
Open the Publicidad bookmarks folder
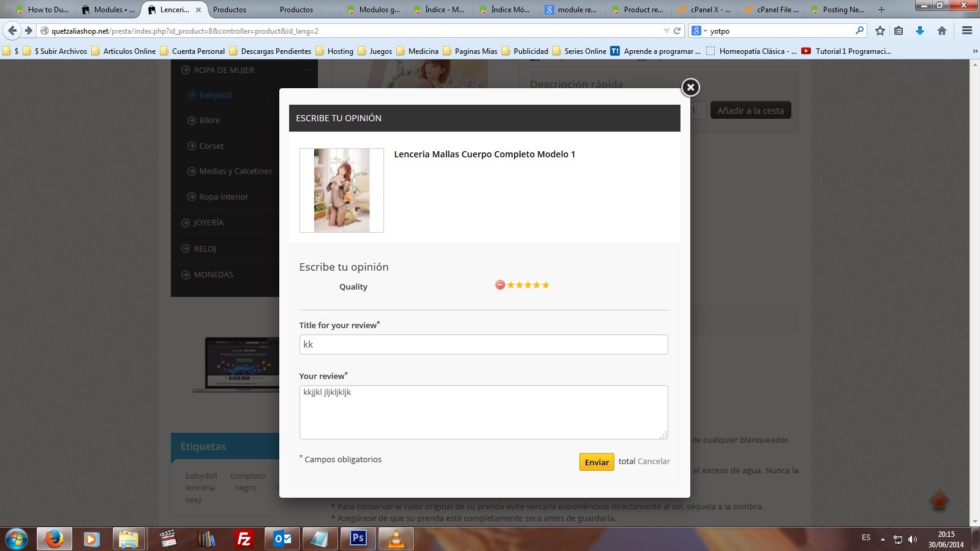coord(525,51)
